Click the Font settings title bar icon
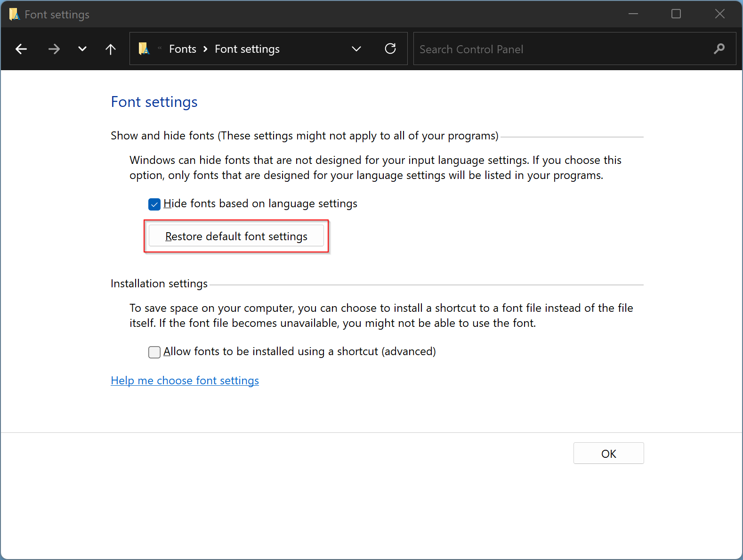The image size is (743, 560). tap(14, 14)
